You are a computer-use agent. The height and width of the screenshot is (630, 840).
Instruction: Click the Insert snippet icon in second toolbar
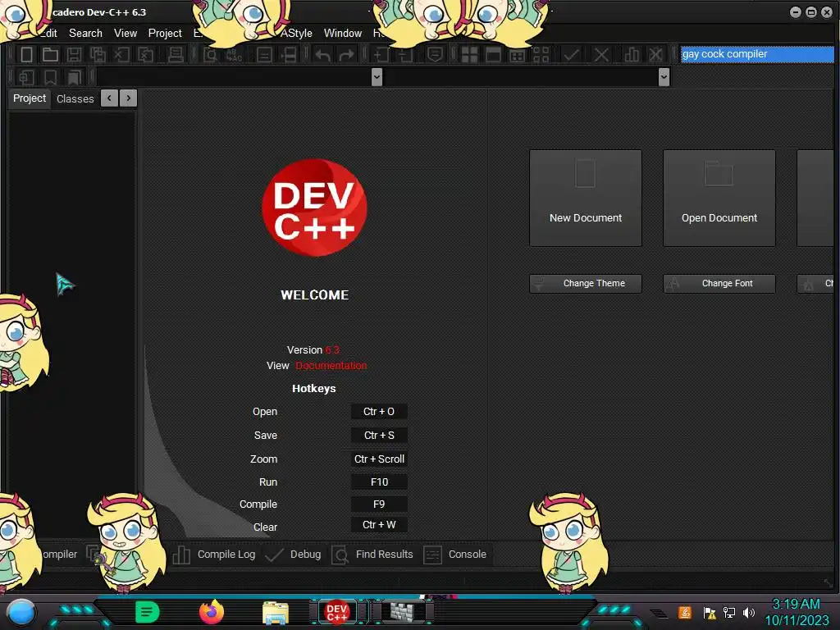tap(26, 77)
